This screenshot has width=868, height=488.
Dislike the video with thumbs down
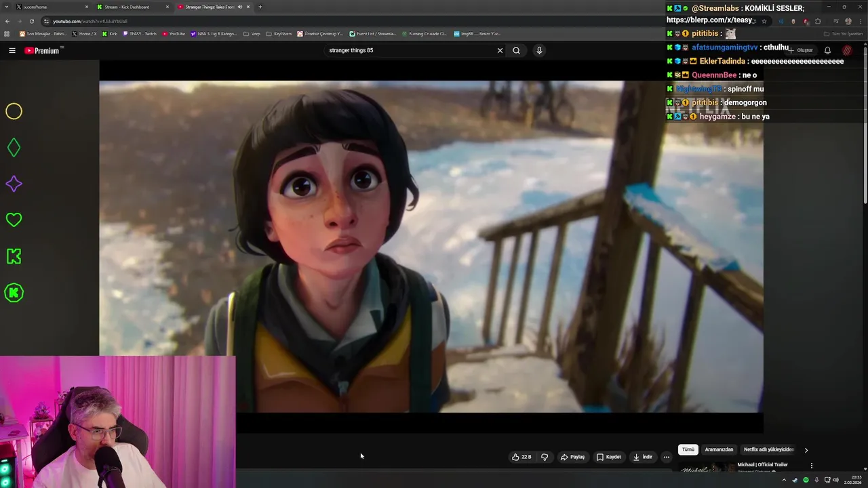point(545,457)
